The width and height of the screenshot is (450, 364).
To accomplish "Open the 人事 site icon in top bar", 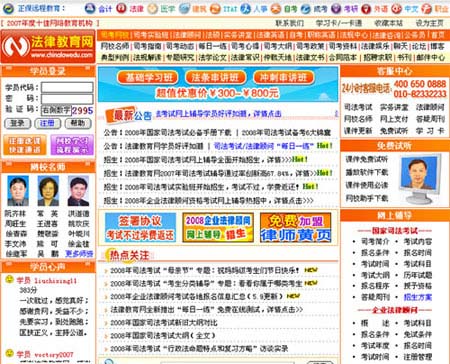I will pyautogui.click(x=246, y=8).
